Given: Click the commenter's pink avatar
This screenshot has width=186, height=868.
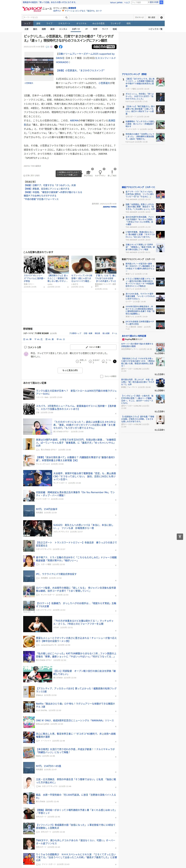Looking at the screenshot, I should click(26, 354).
